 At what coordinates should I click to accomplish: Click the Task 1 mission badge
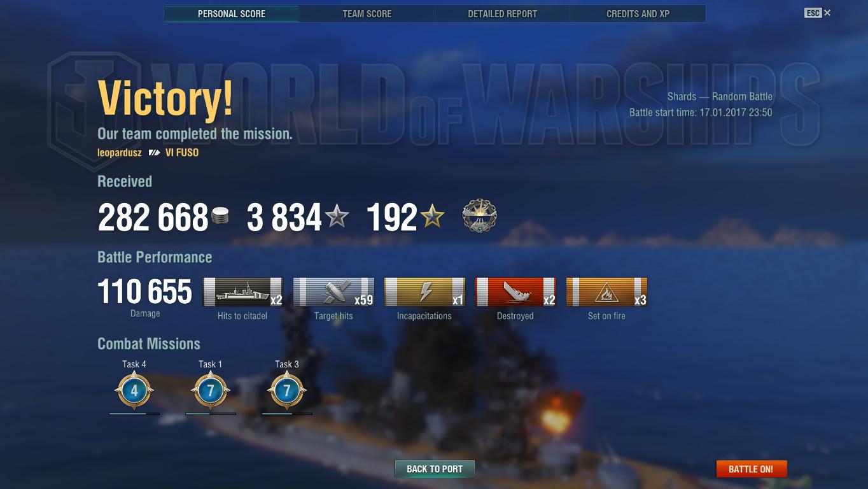[211, 390]
